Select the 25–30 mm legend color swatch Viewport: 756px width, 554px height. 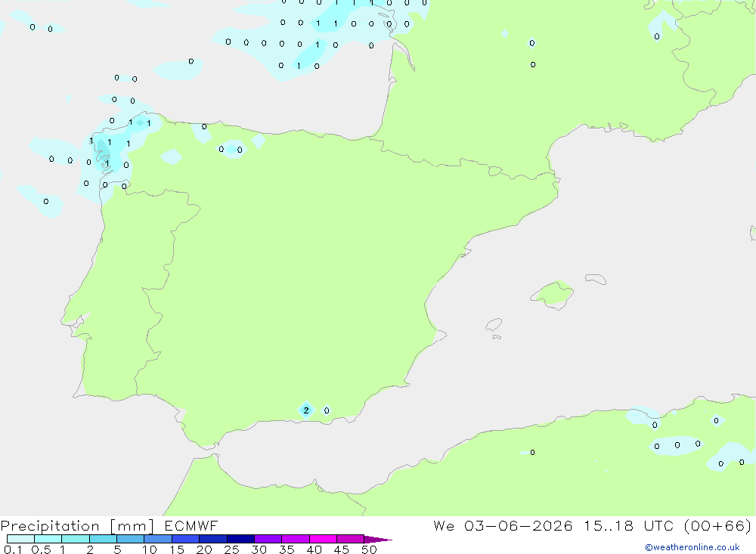[x=240, y=539]
